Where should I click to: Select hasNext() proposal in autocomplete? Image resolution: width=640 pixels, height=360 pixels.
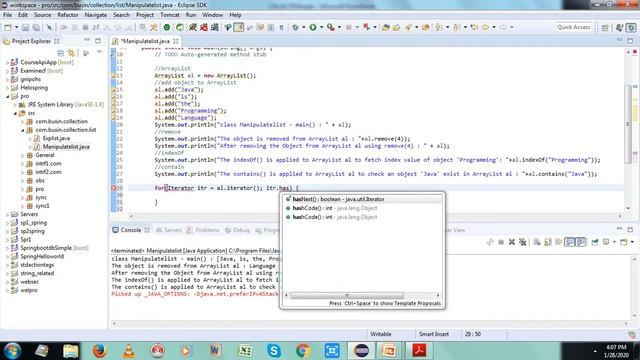(x=362, y=199)
